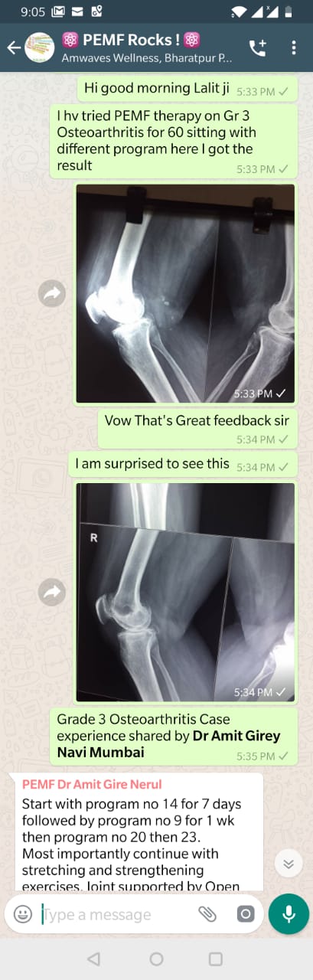Image resolution: width=313 pixels, height=980 pixels.
Task: Tap the back arrow in chat header
Action: (x=13, y=47)
